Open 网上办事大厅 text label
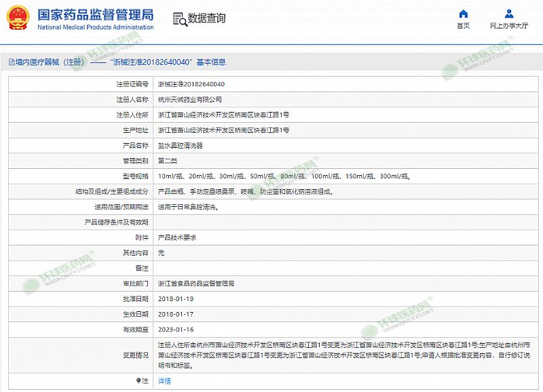 [509, 26]
